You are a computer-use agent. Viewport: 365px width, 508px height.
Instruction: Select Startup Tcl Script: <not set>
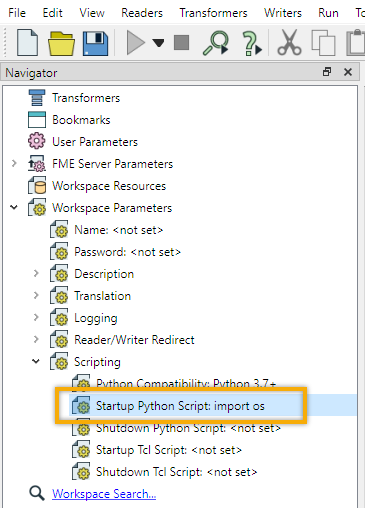[x=169, y=450]
